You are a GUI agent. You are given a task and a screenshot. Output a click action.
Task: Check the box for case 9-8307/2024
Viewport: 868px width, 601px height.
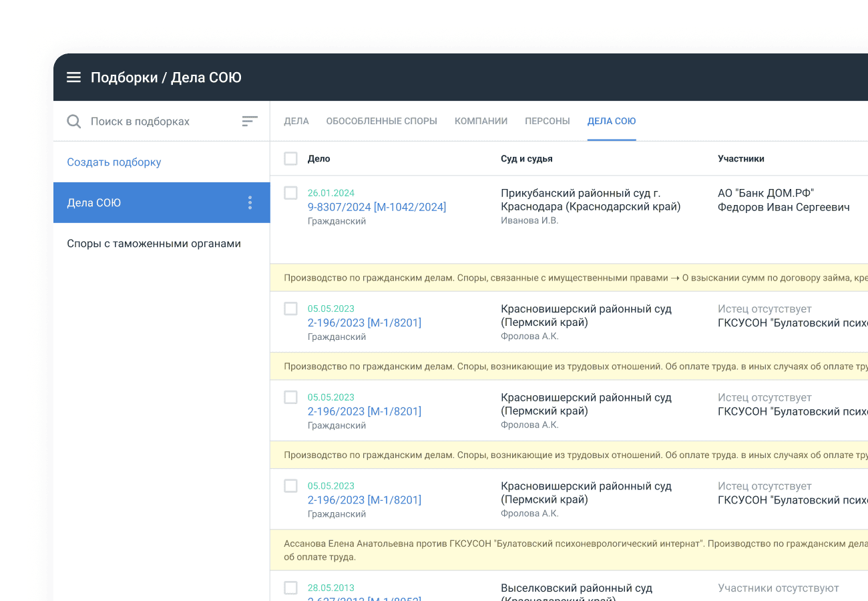coord(290,193)
